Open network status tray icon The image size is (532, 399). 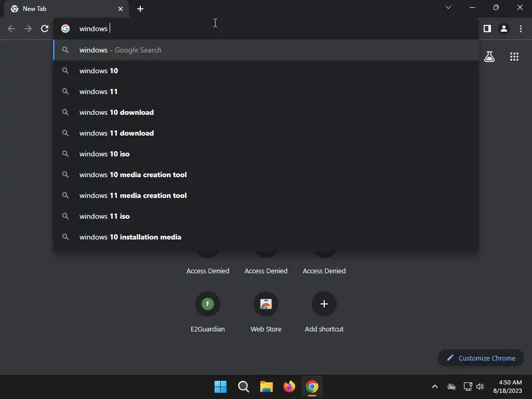pyautogui.click(x=468, y=387)
